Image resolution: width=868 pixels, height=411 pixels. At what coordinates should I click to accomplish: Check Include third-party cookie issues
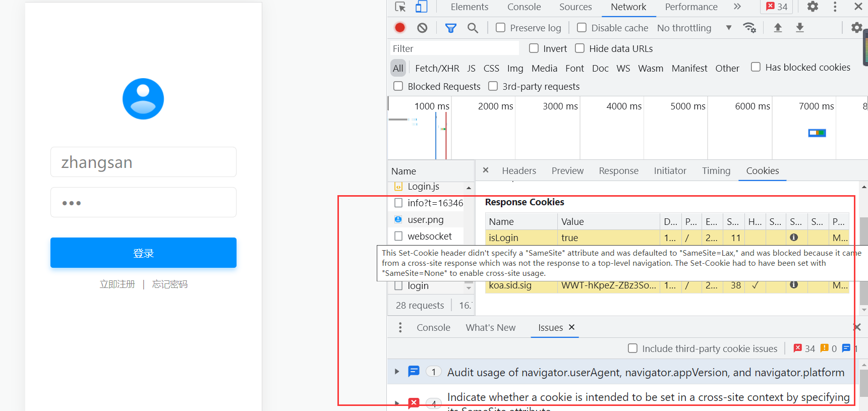point(632,348)
